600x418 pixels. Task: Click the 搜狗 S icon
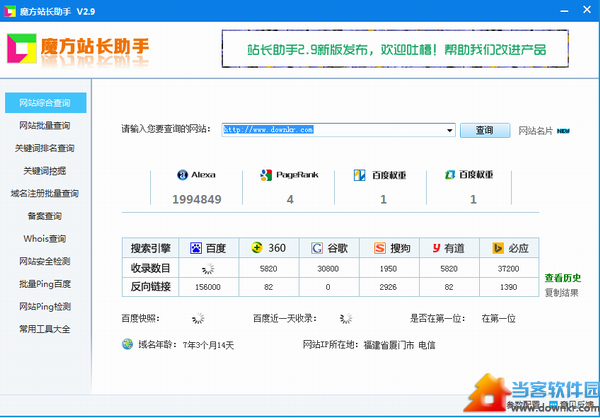[380, 248]
